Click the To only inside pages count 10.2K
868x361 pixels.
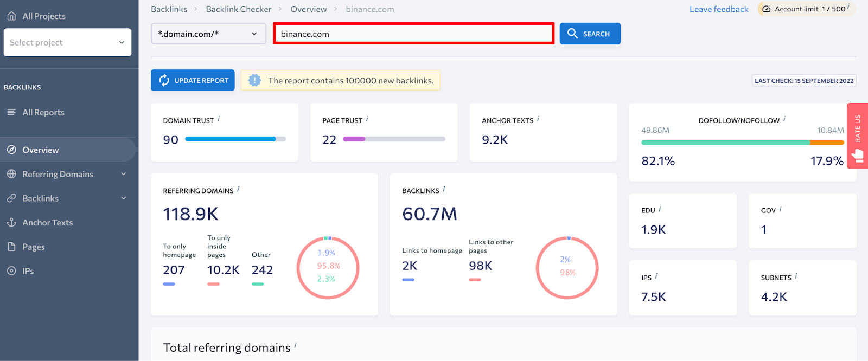(x=224, y=270)
